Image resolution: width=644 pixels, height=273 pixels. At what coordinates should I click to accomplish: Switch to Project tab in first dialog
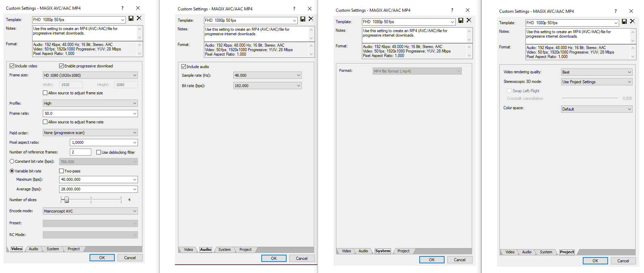(74, 249)
